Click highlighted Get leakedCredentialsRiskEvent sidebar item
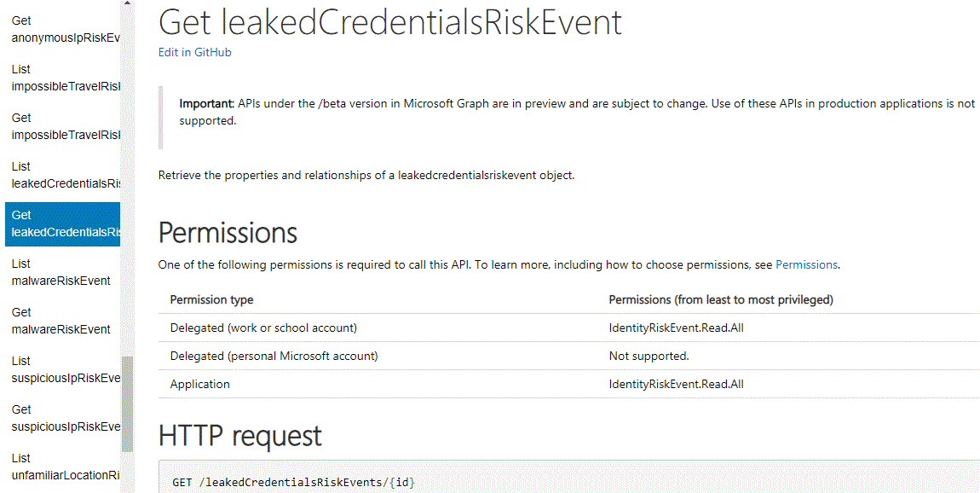The height and width of the screenshot is (493, 980). [64, 223]
